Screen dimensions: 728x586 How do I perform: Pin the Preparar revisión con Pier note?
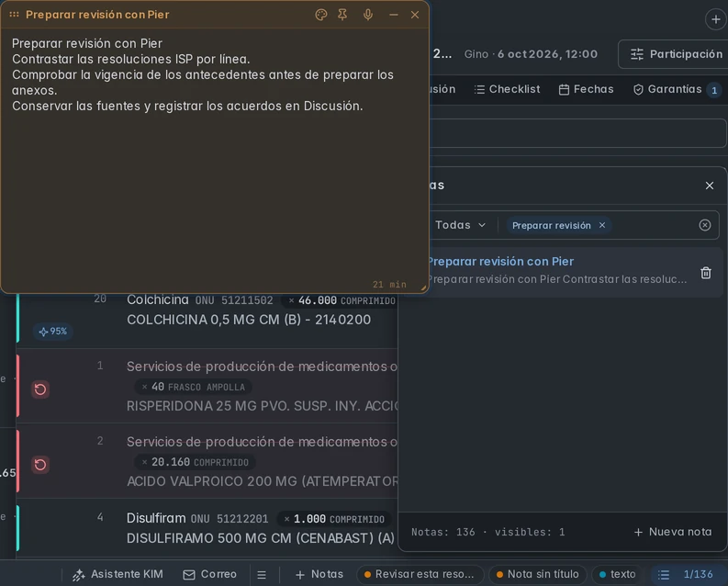coord(342,15)
